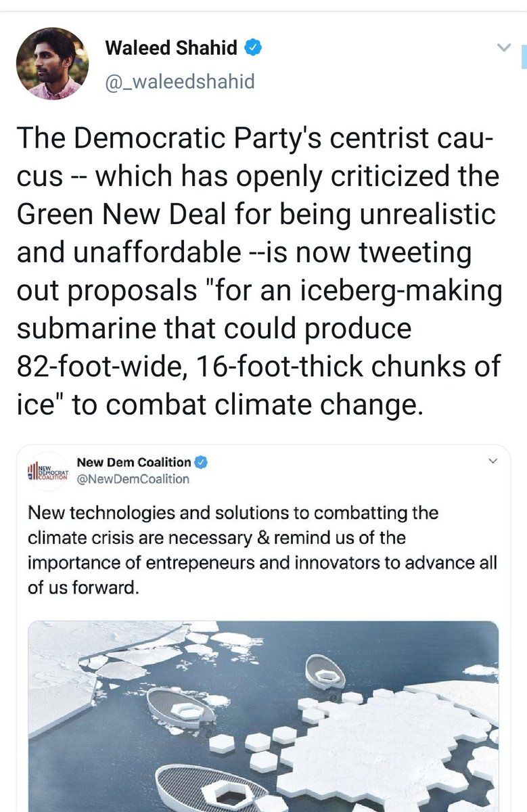Expand Waleed Shahid's tweet options chevron

[503, 47]
